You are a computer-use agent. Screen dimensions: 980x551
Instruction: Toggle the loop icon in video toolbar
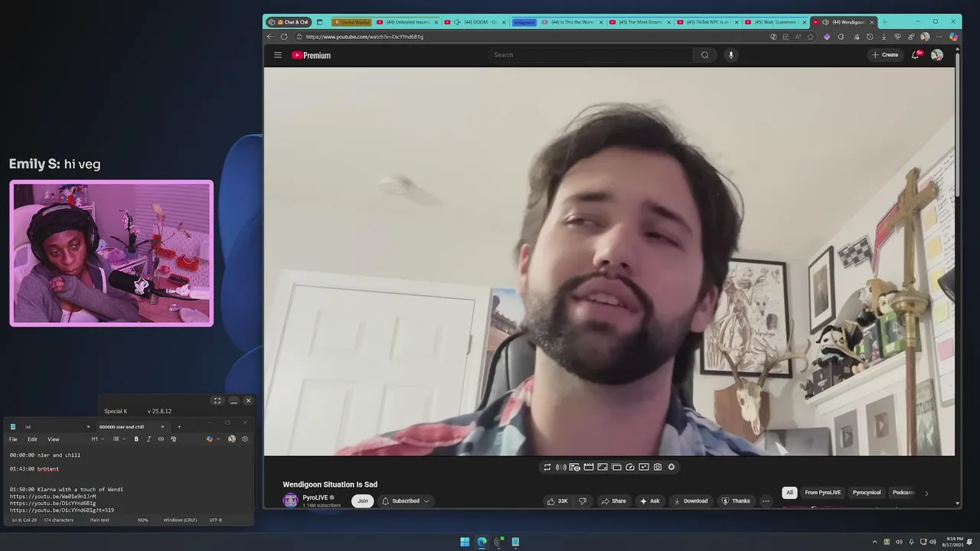[547, 467]
